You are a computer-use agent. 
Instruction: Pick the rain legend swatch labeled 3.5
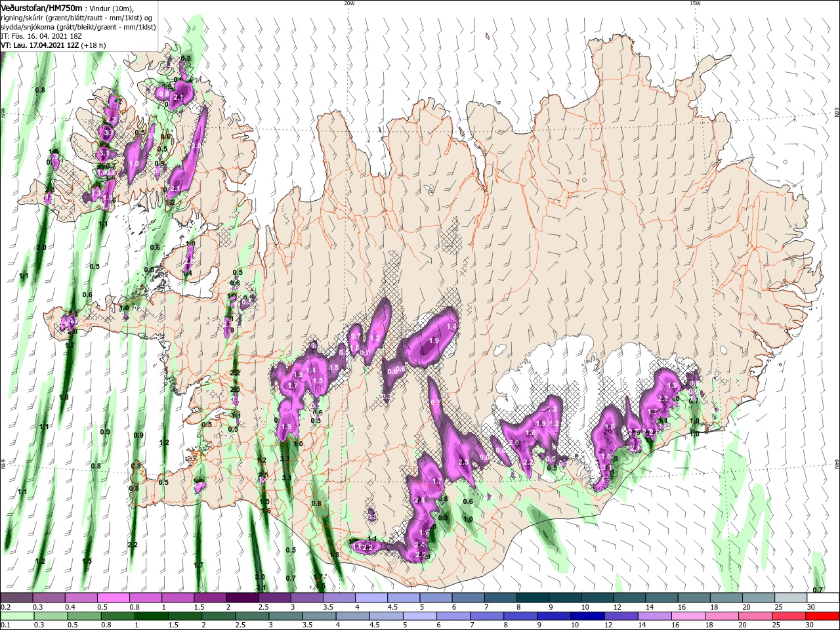point(319,616)
